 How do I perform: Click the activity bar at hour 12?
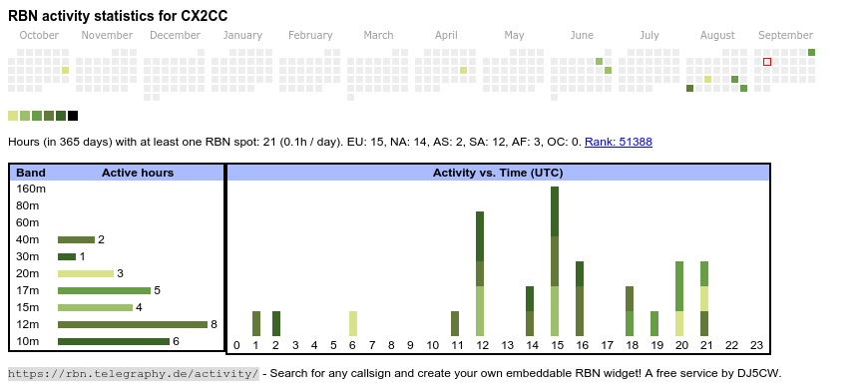point(480,273)
